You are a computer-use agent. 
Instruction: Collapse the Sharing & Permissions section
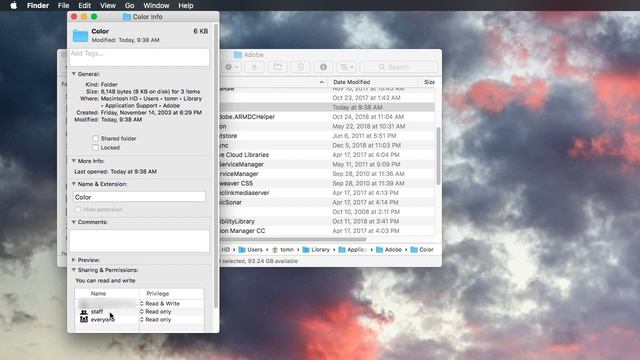(74, 270)
